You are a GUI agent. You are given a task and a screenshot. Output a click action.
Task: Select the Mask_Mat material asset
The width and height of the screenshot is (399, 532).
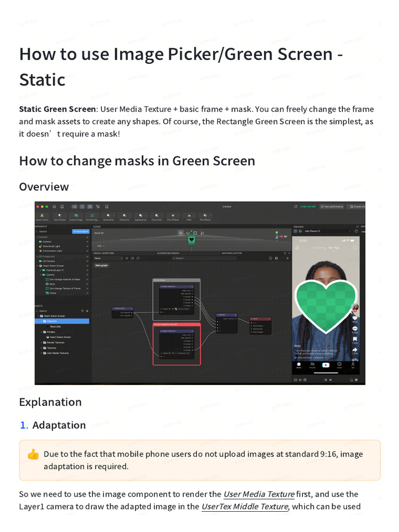(x=56, y=326)
